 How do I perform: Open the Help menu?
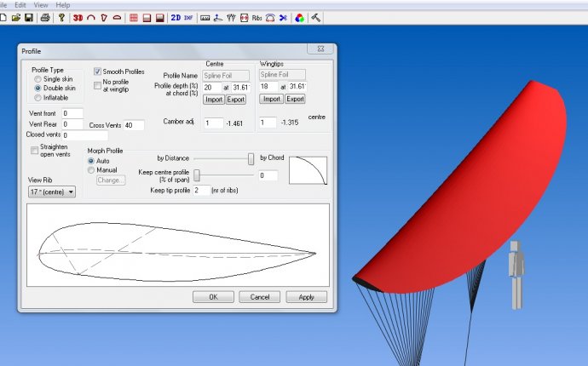(62, 5)
